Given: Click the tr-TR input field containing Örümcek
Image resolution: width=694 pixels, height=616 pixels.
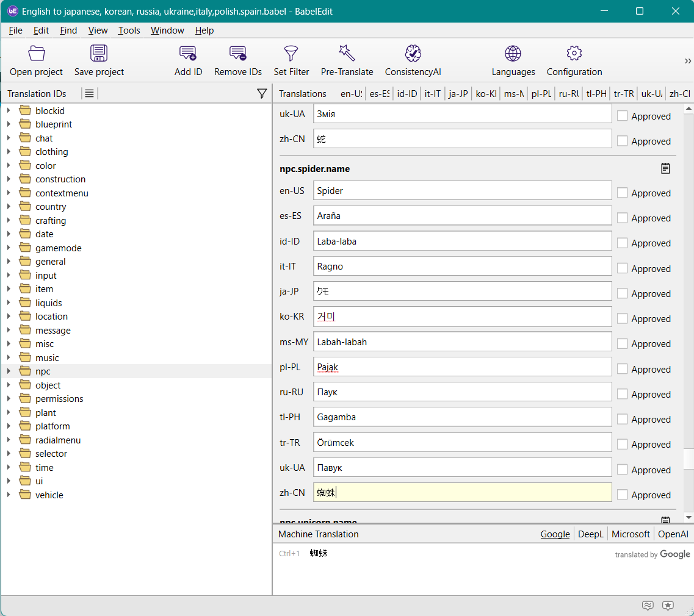Looking at the screenshot, I should click(x=462, y=442).
